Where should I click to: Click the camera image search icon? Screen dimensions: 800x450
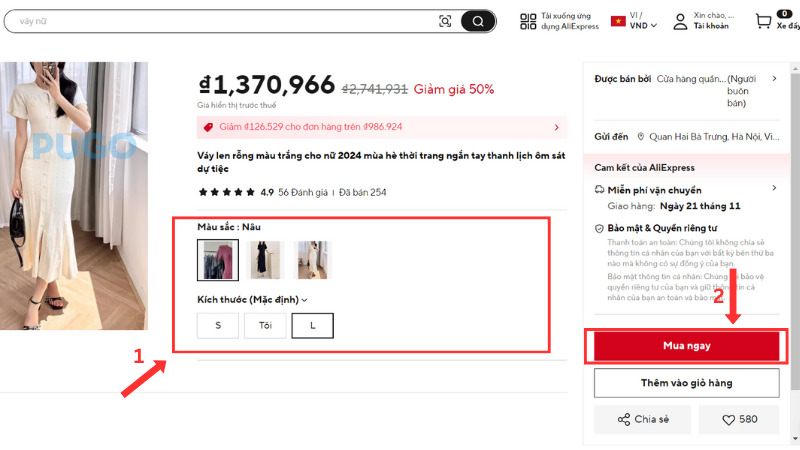445,21
